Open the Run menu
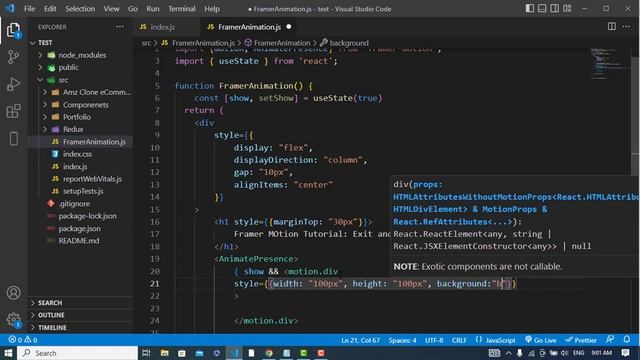This screenshot has width=640, height=360. [153, 9]
